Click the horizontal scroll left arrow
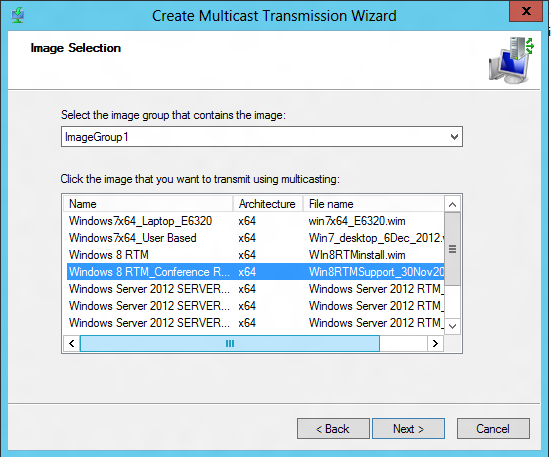Screen dimensions: 551x457 (x=72, y=343)
